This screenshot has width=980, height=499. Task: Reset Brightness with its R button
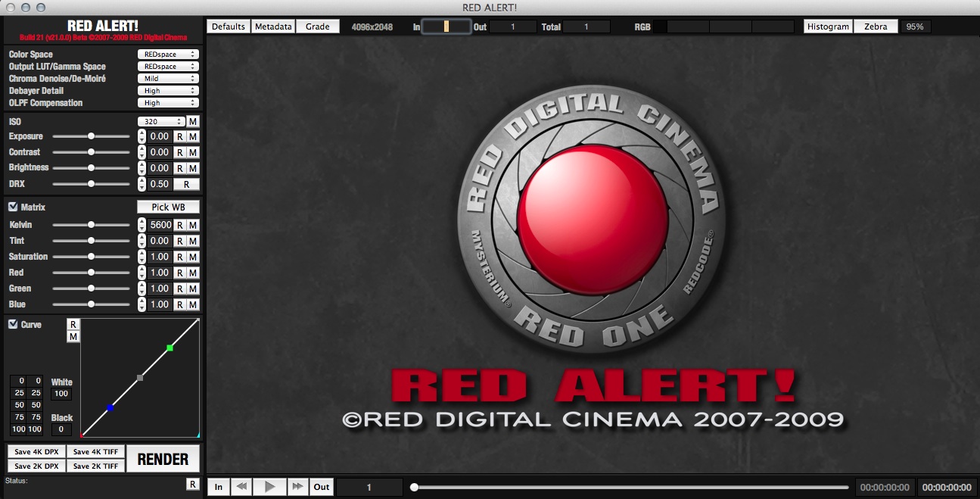180,168
